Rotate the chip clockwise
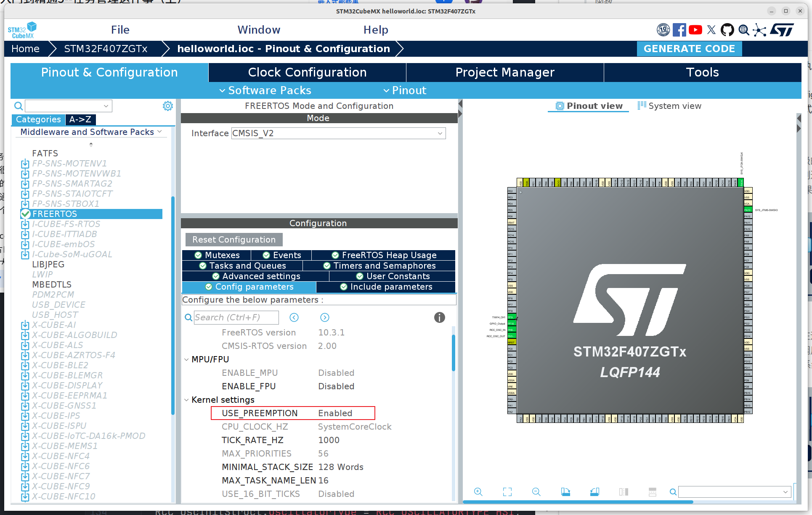Viewport: 812px width, 515px height. coord(565,491)
